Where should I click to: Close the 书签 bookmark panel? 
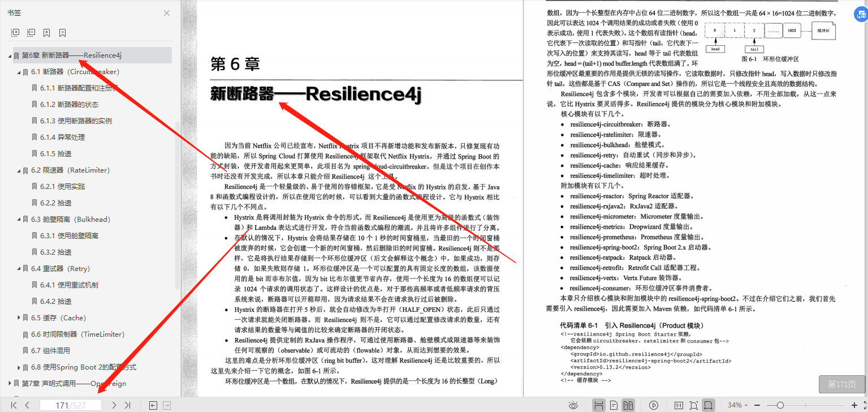click(167, 13)
